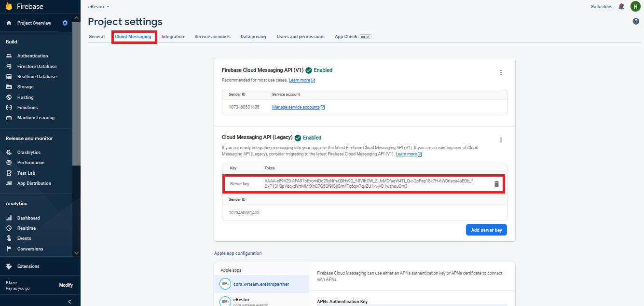Open the Manage service accounts link
The image size is (644, 306).
pyautogui.click(x=296, y=107)
